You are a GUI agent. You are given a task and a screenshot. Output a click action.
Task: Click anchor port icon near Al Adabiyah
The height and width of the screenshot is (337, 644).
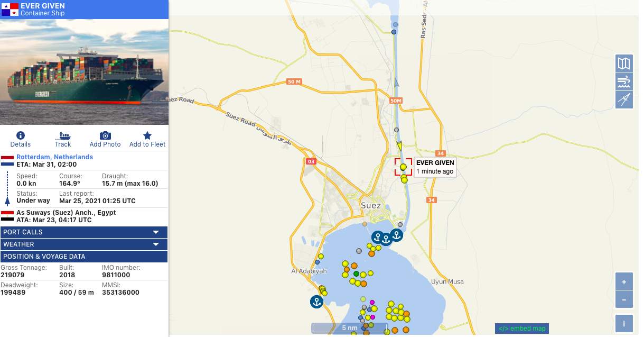(316, 302)
